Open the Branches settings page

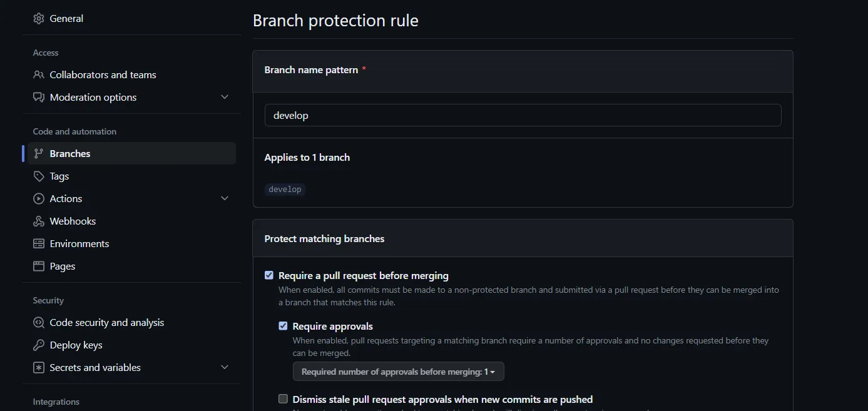[70, 154]
